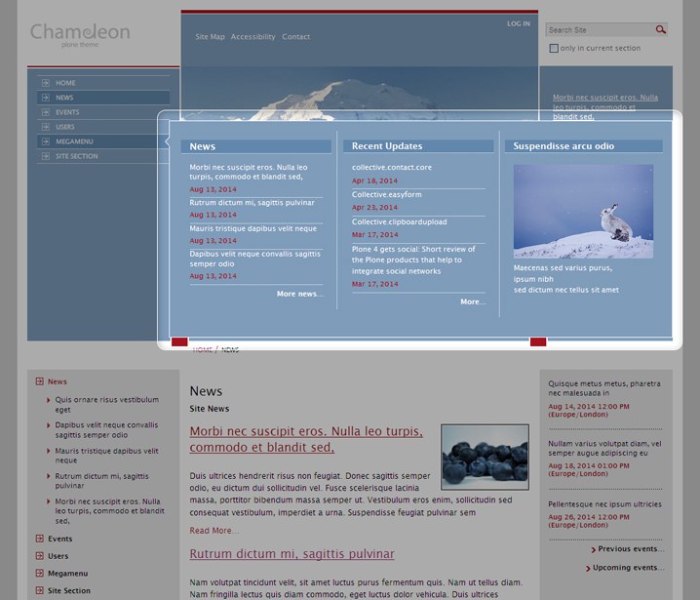Expand Quis ornare risus vestibulum eget item
This screenshot has width=700, height=600.
click(x=106, y=404)
